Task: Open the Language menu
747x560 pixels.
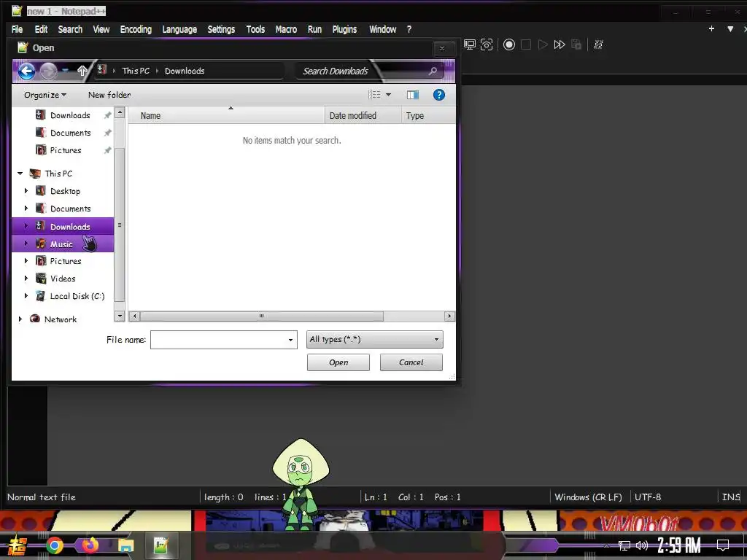Action: (x=179, y=29)
